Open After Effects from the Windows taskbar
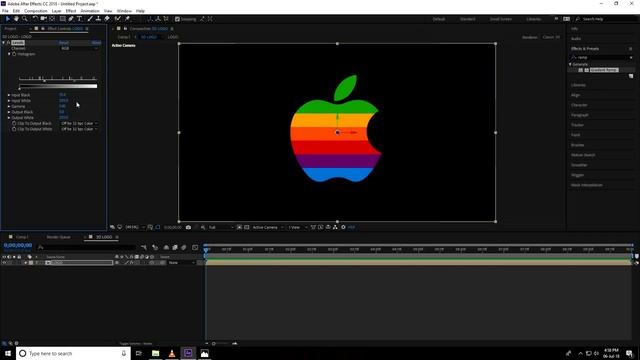Screen dimensions: 640x360 [x=188, y=353]
